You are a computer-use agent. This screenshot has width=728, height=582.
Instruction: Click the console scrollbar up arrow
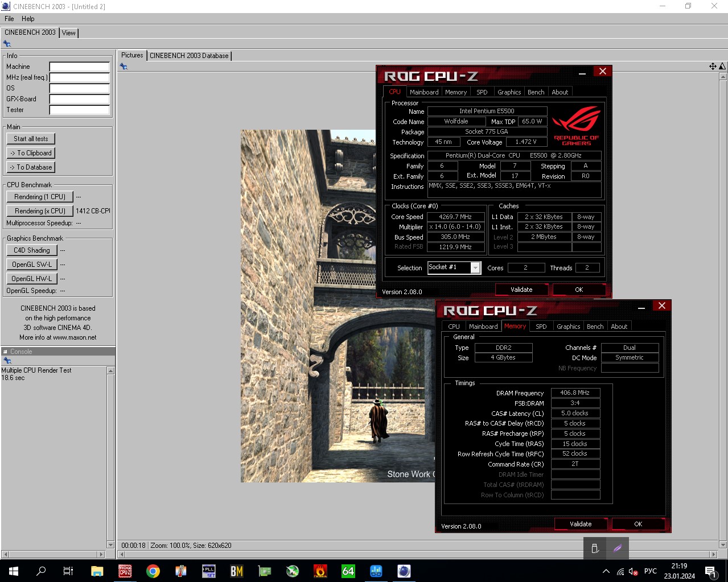(110, 371)
